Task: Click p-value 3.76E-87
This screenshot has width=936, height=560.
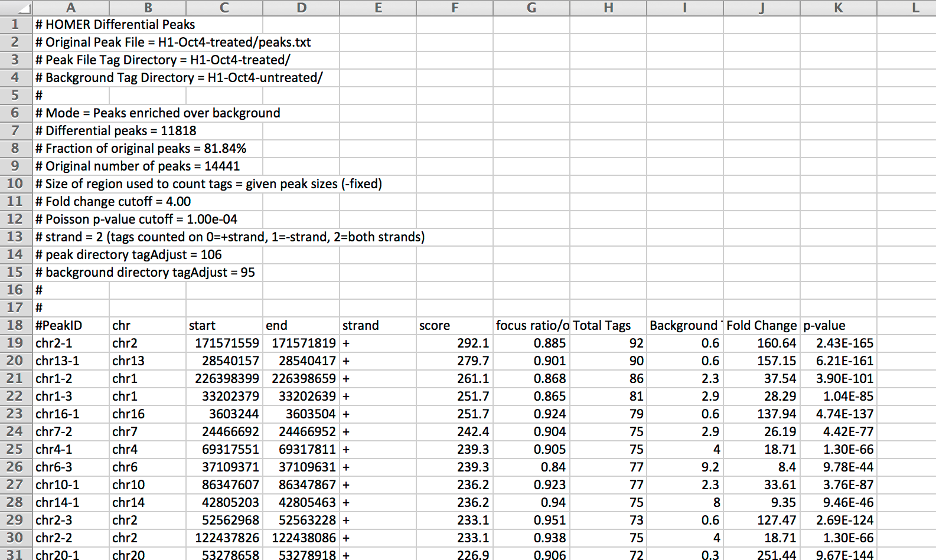Action: (x=839, y=484)
